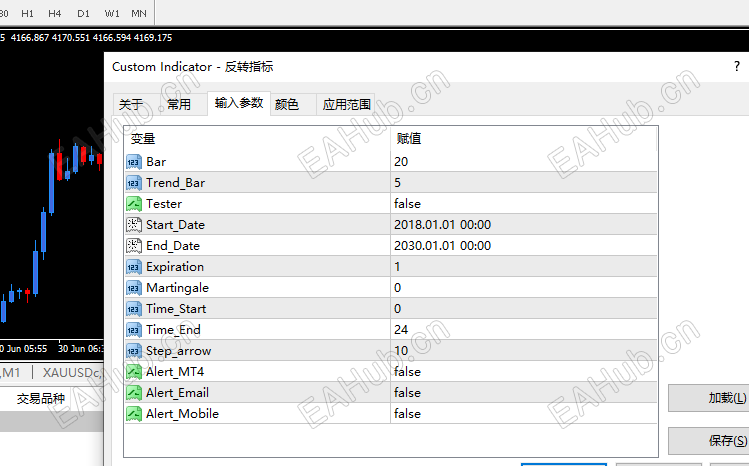This screenshot has height=466, width=749.
Task: Edit Start_Date value 2018.01.01 00:00
Action: click(x=524, y=225)
